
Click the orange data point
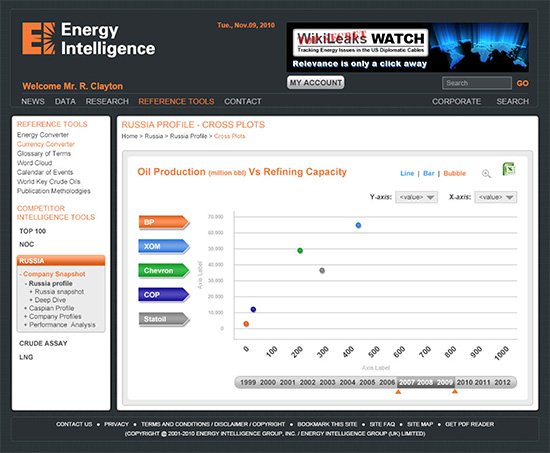coord(246,324)
